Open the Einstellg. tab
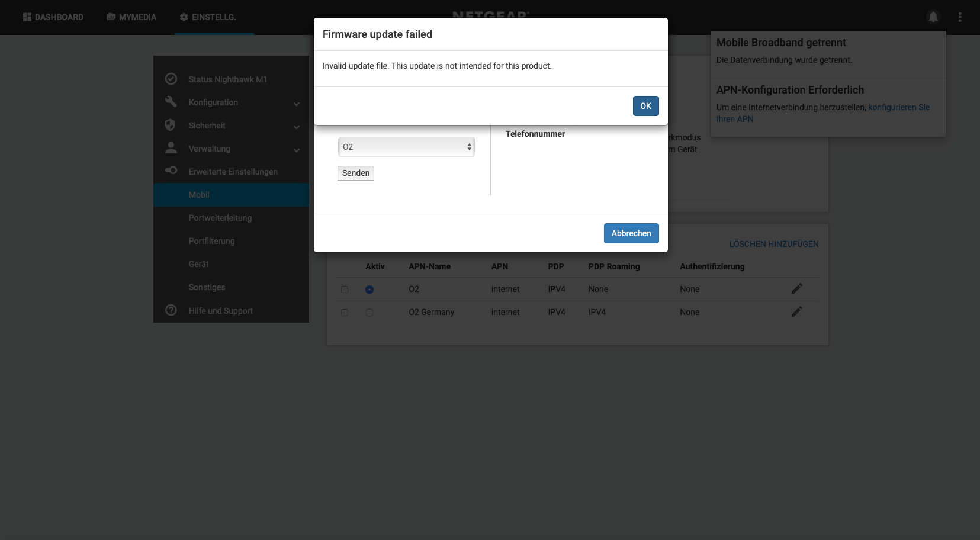This screenshot has height=540, width=980. [208, 17]
